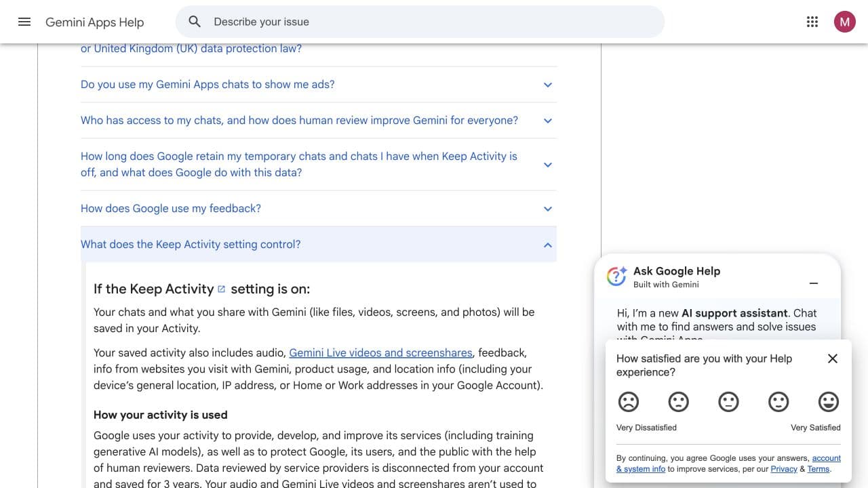The image size is (868, 488).
Task: Click the UK data protection law question
Action: pos(191,49)
